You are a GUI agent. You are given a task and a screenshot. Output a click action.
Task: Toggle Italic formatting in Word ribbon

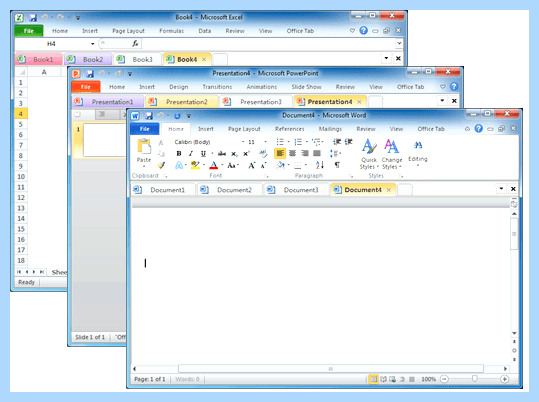coord(191,153)
